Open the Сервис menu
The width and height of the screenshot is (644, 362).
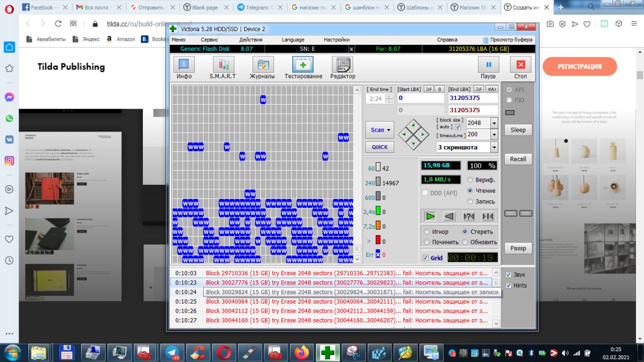click(x=209, y=40)
